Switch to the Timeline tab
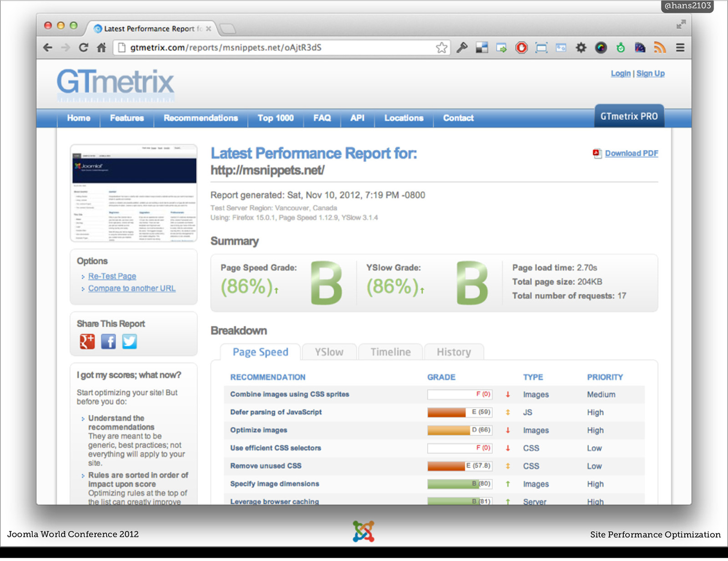 390,352
